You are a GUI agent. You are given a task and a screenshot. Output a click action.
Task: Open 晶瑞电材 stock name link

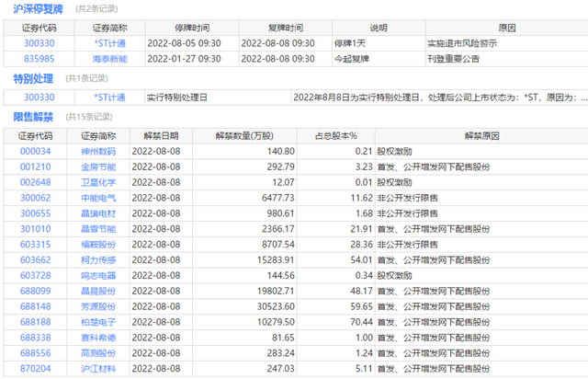click(98, 213)
